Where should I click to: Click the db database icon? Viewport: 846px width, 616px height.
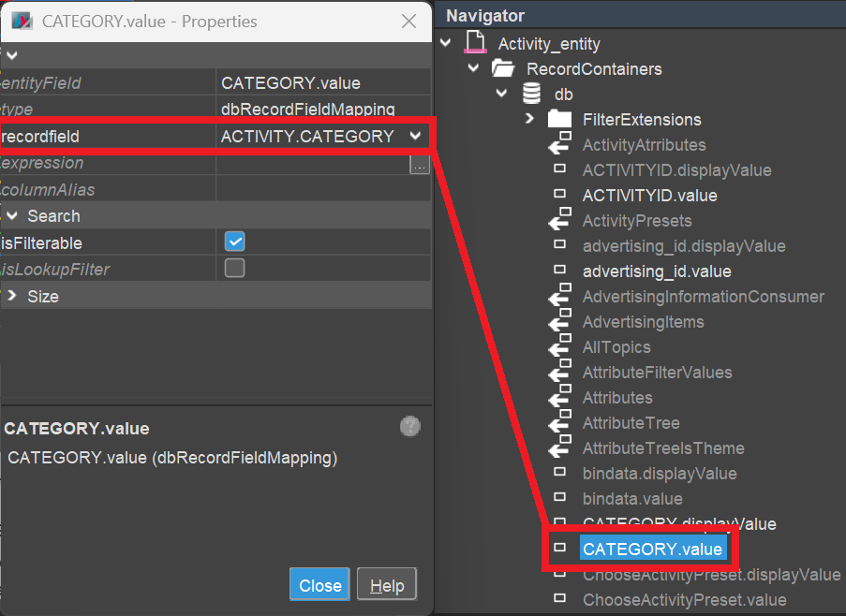point(531,94)
